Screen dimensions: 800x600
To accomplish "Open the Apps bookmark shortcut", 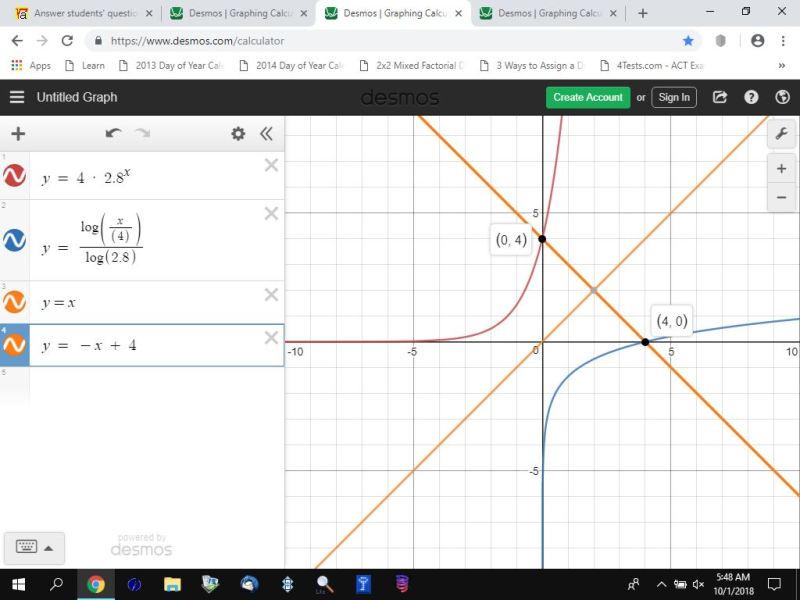I will [x=31, y=65].
